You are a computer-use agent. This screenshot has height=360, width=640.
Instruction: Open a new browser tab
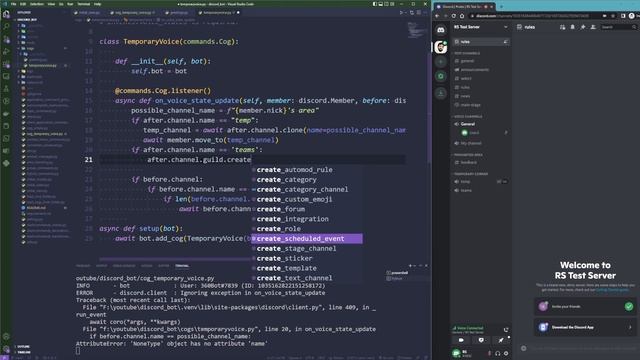tap(501, 7)
